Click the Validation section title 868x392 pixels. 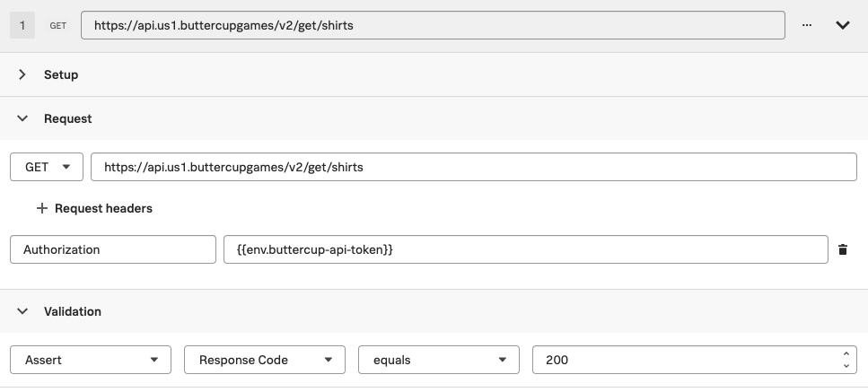pos(73,311)
